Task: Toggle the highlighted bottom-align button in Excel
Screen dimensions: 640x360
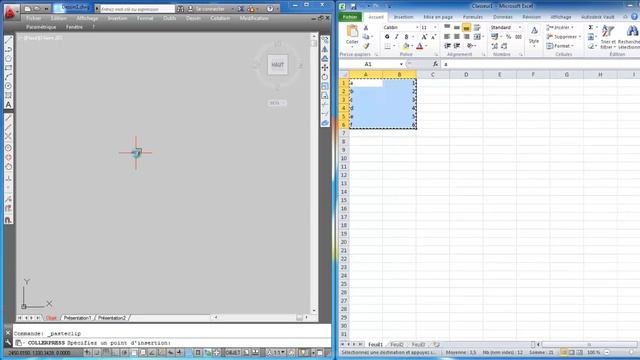Action: tap(466, 28)
